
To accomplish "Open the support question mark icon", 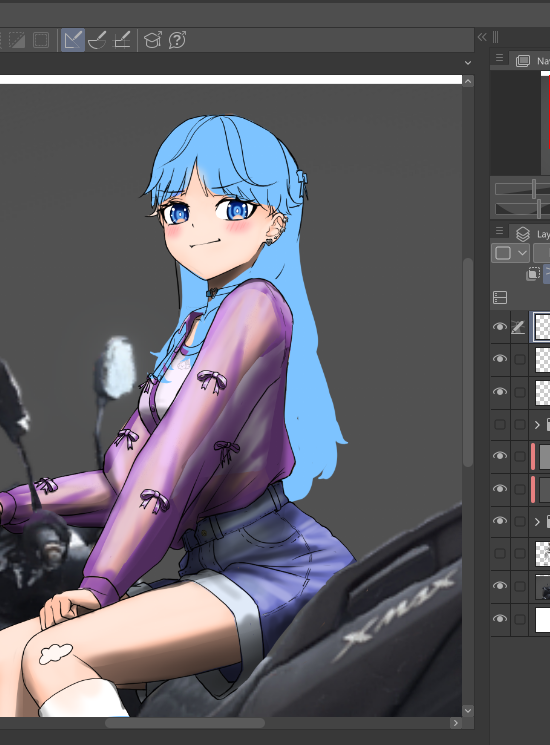I will click(x=177, y=40).
